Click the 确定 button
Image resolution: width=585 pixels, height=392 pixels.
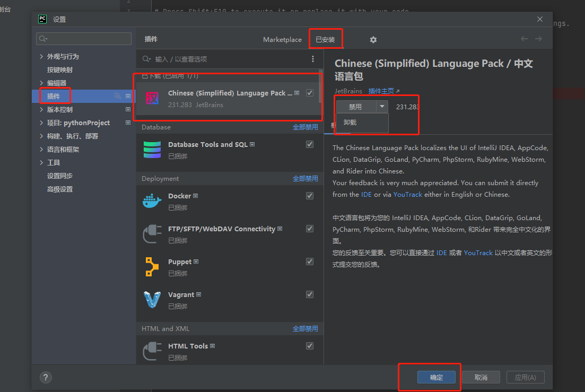coord(436,378)
